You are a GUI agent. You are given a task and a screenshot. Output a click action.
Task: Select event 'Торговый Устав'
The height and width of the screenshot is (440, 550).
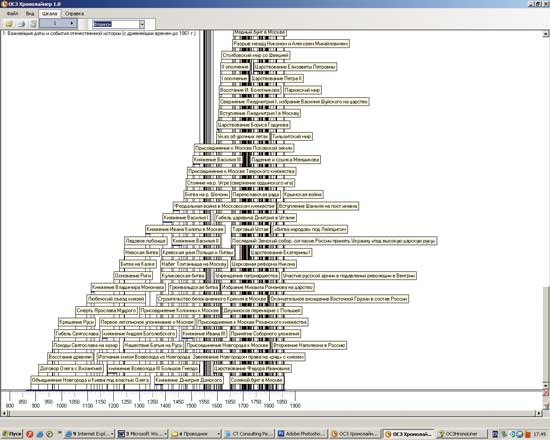coord(250,229)
